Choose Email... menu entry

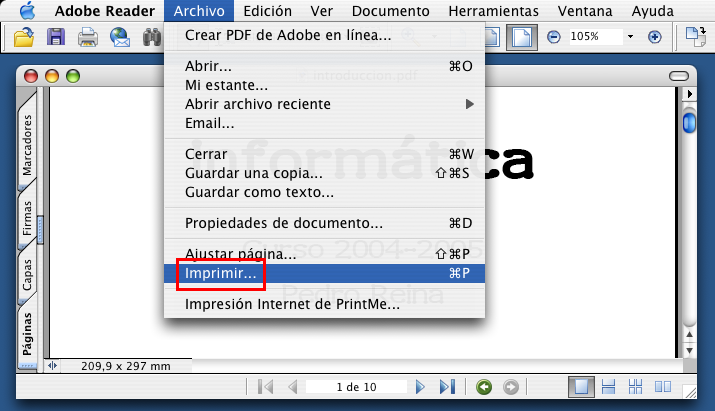324,123
